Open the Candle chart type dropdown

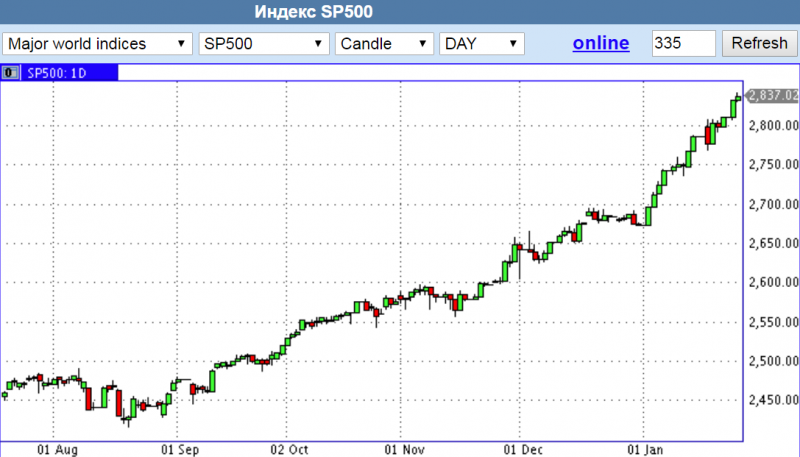pyautogui.click(x=384, y=44)
